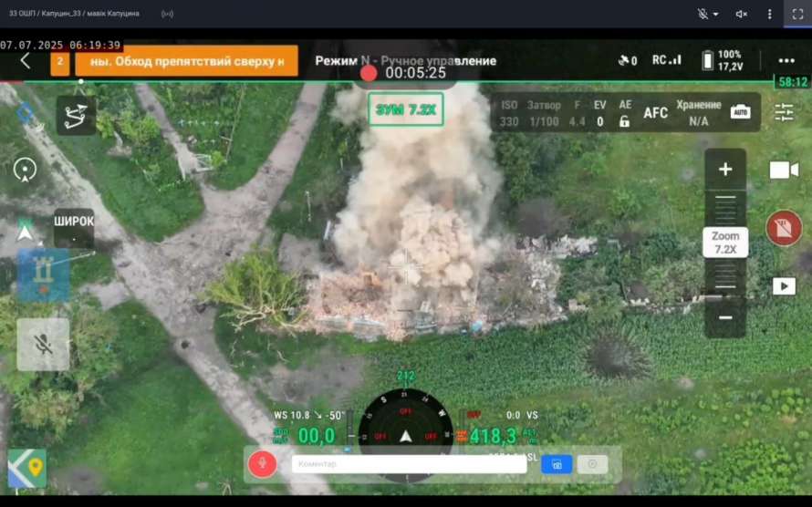Go back with the left arrow icon
812x507 pixels.
tap(25, 61)
